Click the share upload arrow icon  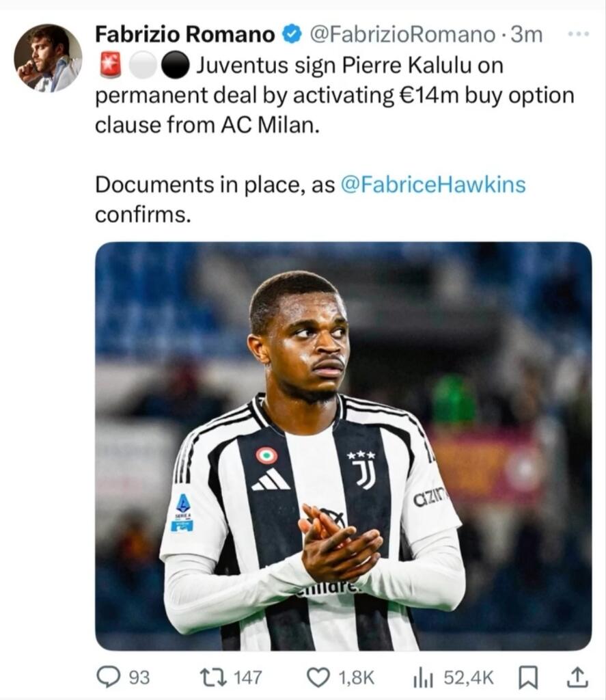pyautogui.click(x=577, y=677)
